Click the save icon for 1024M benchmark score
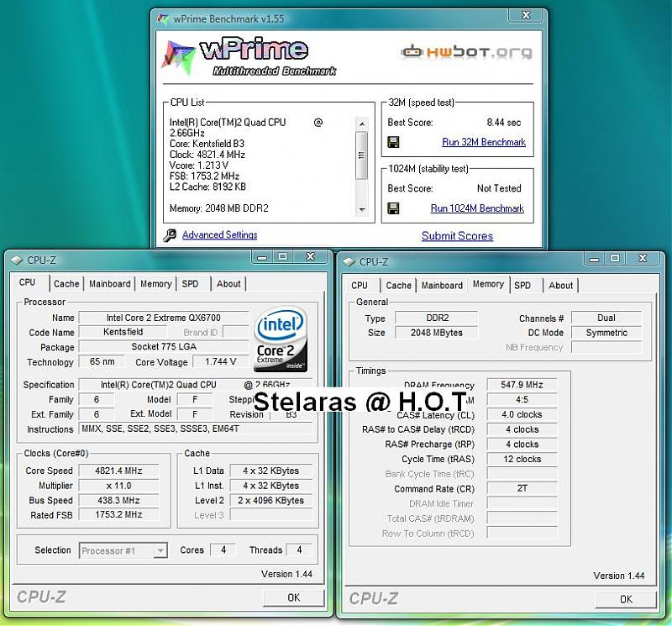 click(x=393, y=208)
